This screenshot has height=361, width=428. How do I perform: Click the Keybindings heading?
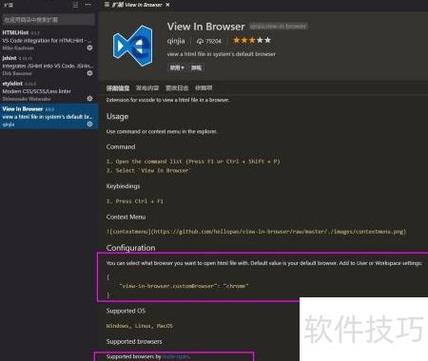pos(123,186)
